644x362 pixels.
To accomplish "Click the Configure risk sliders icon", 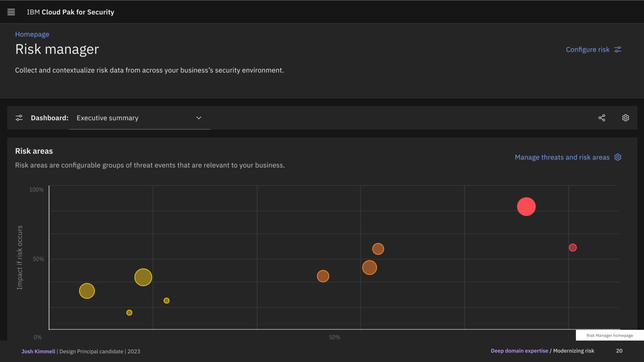I will click(618, 50).
